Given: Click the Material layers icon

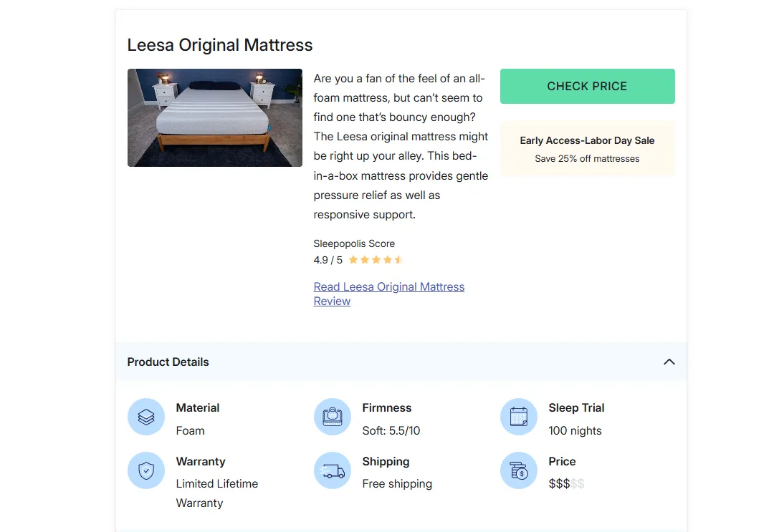Looking at the screenshot, I should 146,417.
